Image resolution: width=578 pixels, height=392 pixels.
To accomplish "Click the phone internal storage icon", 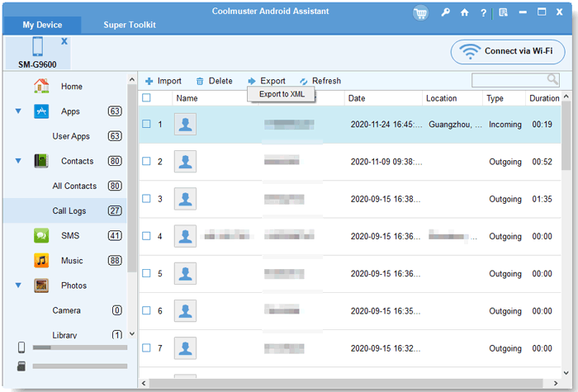I will coord(21,347).
